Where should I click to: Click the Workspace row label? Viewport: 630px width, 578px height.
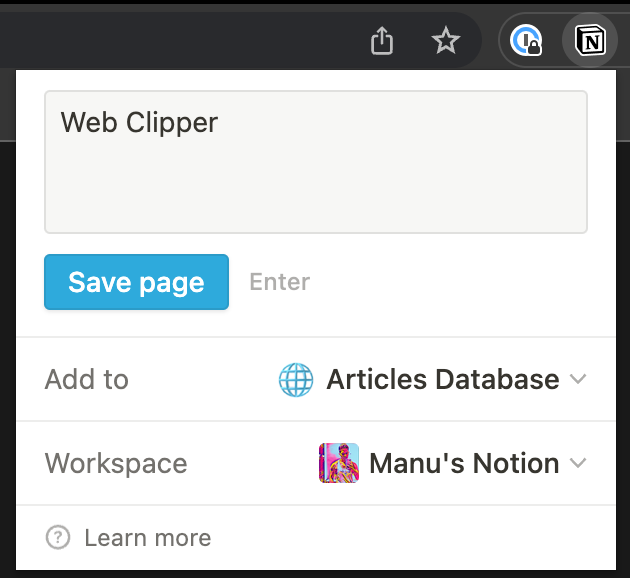(116, 464)
